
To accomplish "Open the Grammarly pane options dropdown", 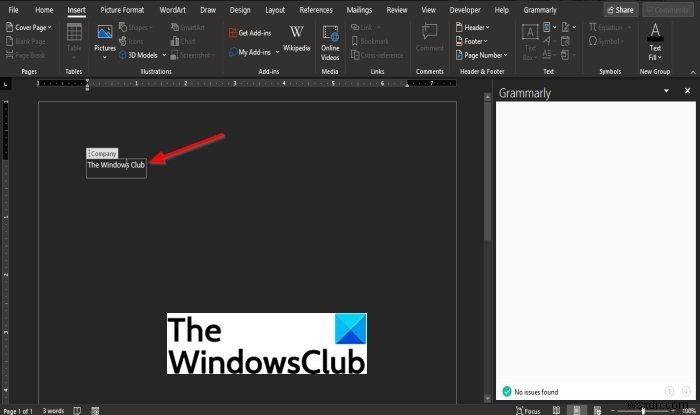I will (667, 91).
